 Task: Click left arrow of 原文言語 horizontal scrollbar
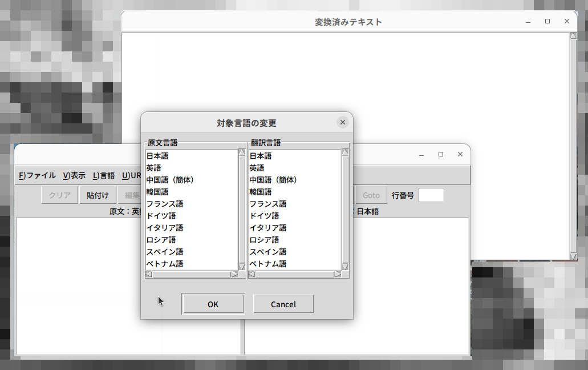[148, 275]
